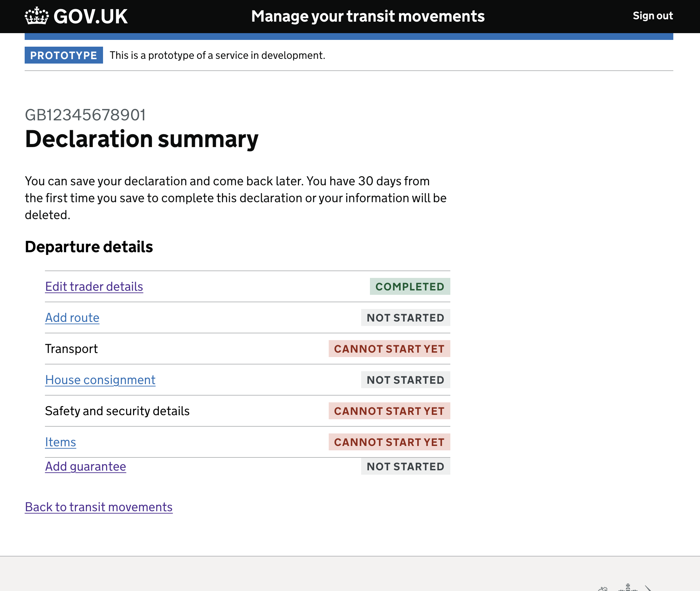Click the COMPLETED status tag
Screen dimensions: 700x591
(x=410, y=286)
